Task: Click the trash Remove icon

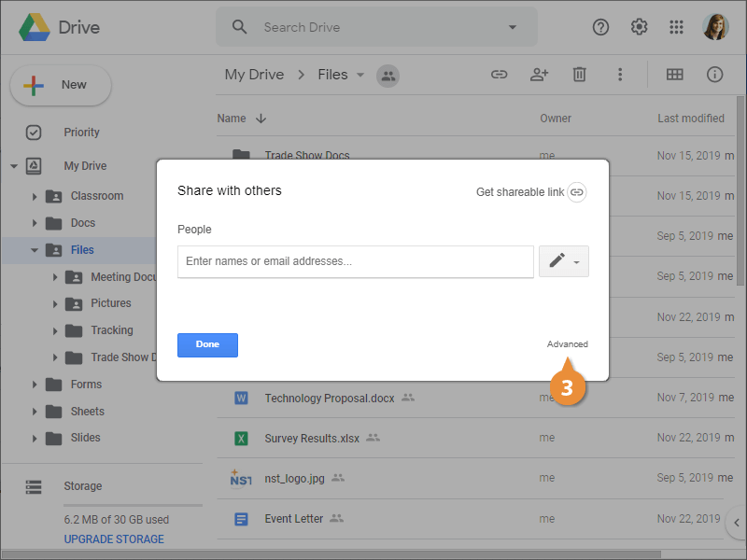Action: click(x=579, y=75)
